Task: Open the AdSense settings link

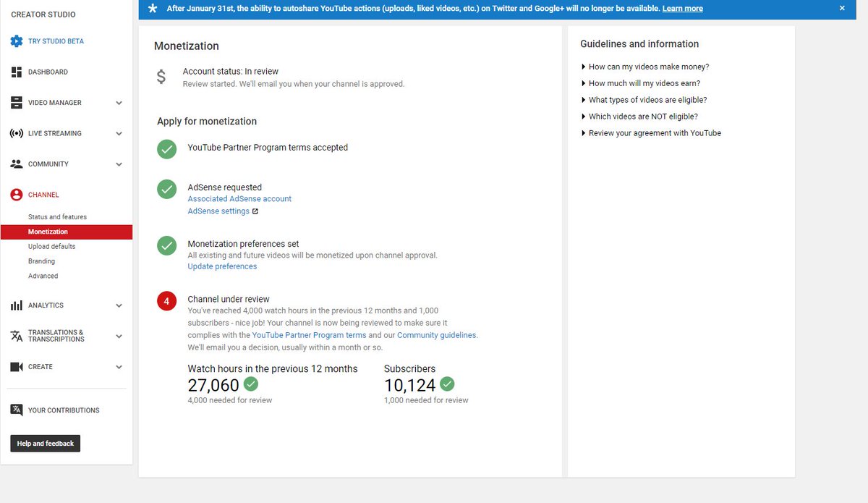Action: click(218, 211)
